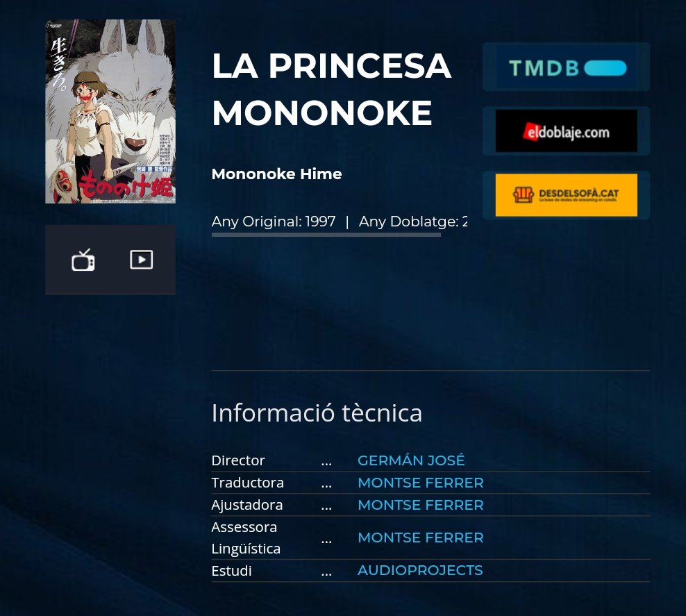Open the AUDIOPROJECTS studio link
Viewport: 686px width, 616px height.
420,570
